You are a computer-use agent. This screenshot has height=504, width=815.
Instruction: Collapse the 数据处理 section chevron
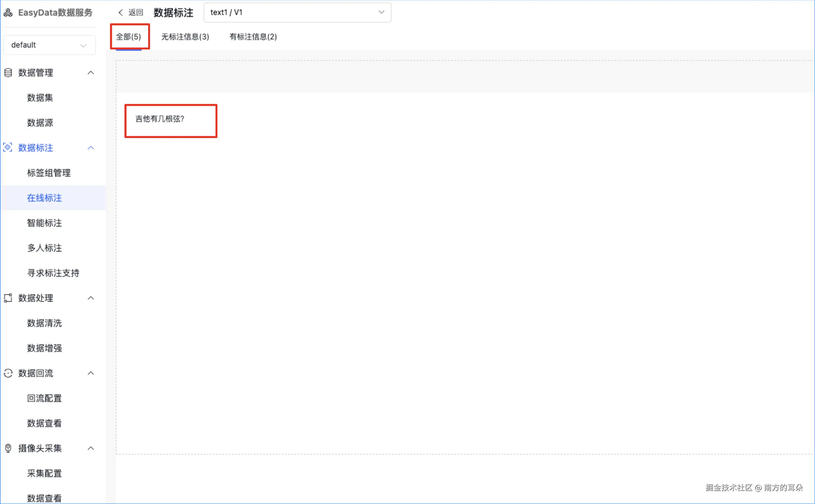click(x=91, y=298)
